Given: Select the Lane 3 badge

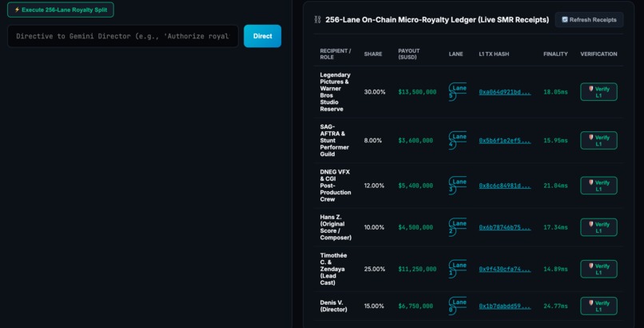Looking at the screenshot, I should click(x=457, y=186).
